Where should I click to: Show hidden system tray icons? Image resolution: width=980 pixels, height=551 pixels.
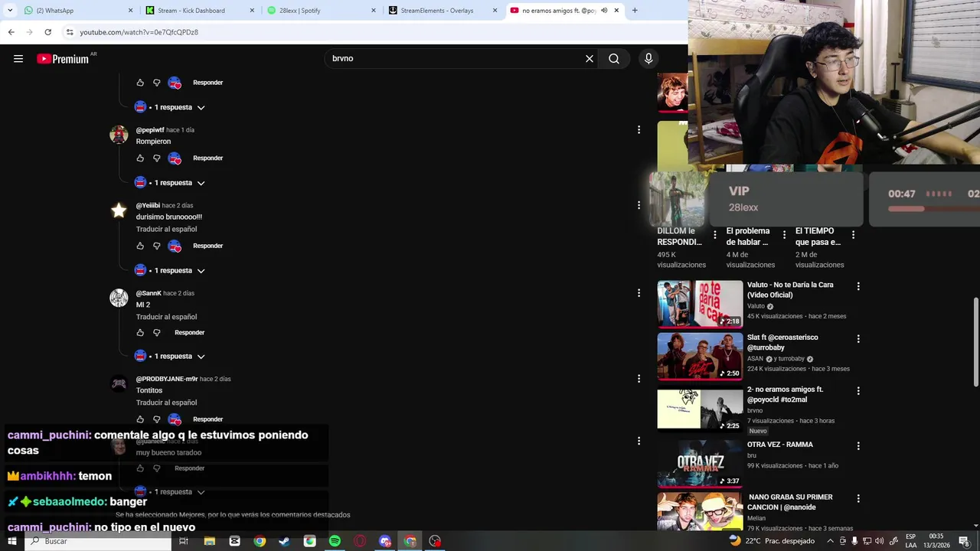[830, 541]
